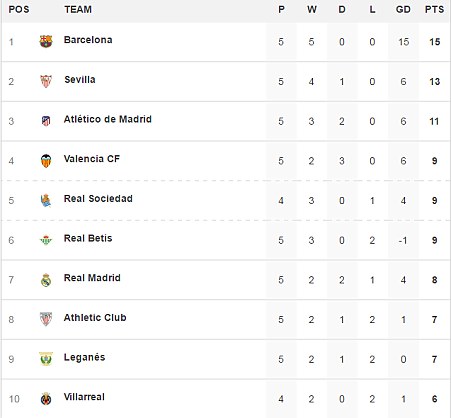Screen dimensions: 451x418
Task: Click the Real Betis crest icon
Action: [x=46, y=240]
